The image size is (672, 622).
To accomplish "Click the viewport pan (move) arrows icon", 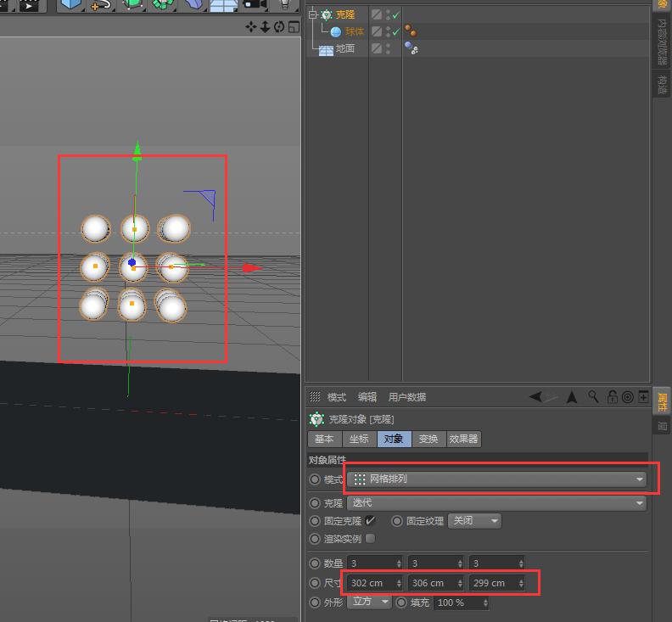I will pos(251,27).
